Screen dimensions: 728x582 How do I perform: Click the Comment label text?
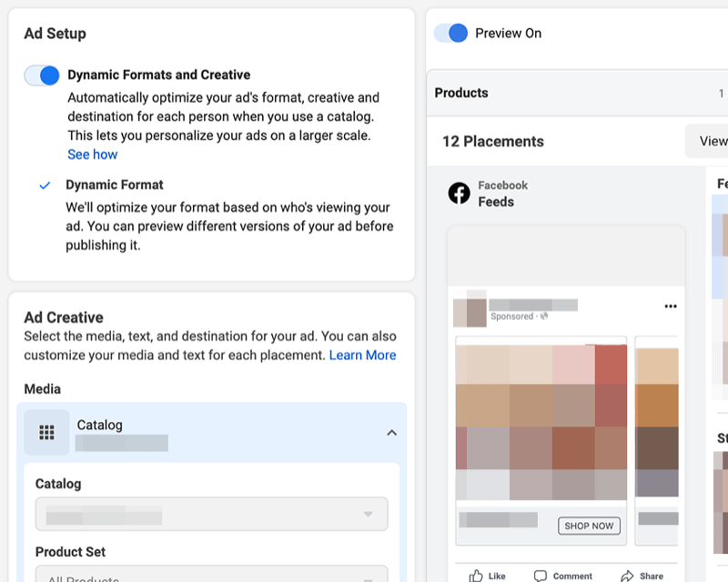coord(572,576)
